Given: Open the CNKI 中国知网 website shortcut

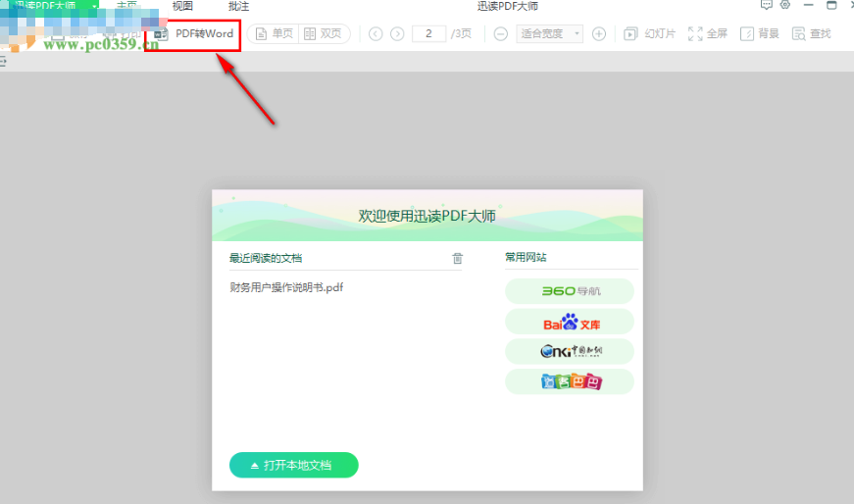Looking at the screenshot, I should (x=570, y=351).
